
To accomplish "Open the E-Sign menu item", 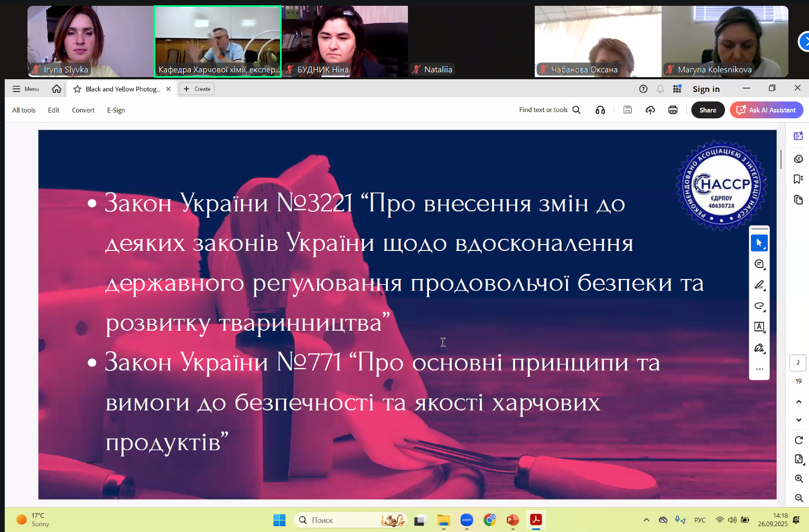I will coord(116,110).
